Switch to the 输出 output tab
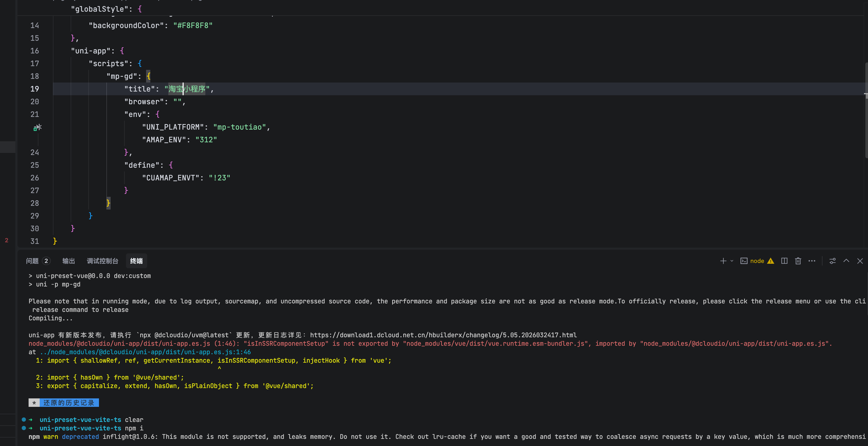The height and width of the screenshot is (446, 868). click(x=68, y=261)
